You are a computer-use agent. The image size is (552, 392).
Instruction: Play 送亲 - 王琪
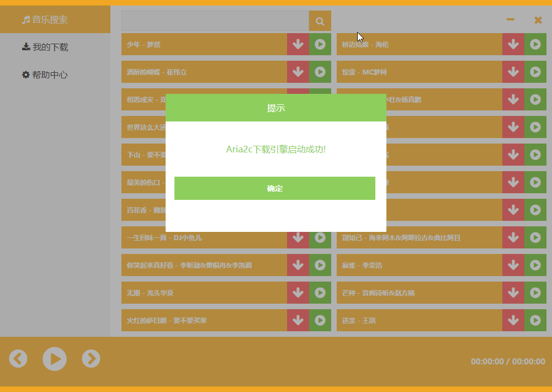coord(535,320)
